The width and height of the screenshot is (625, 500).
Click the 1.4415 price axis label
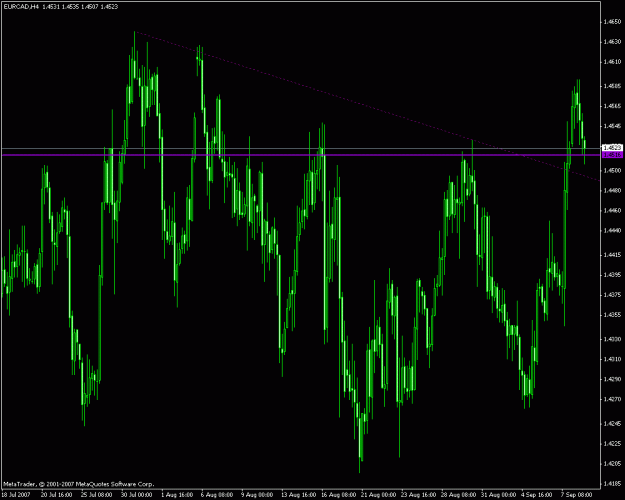612,255
